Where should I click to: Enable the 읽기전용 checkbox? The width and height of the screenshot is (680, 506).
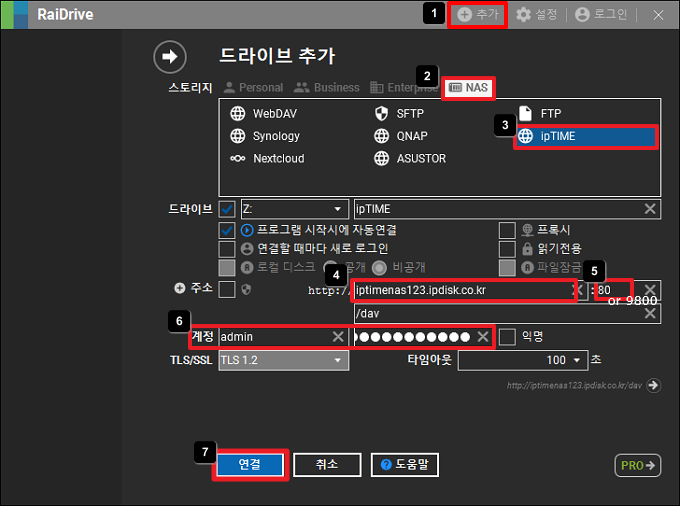point(507,249)
